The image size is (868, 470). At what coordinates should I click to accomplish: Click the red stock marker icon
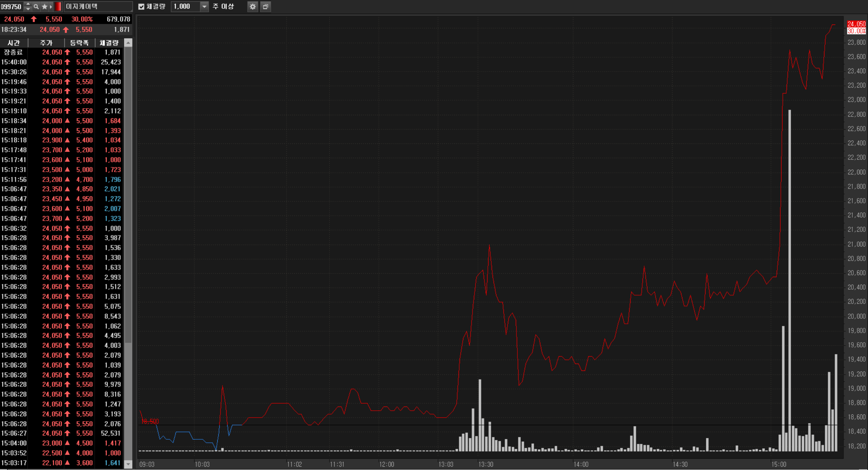click(x=58, y=6)
